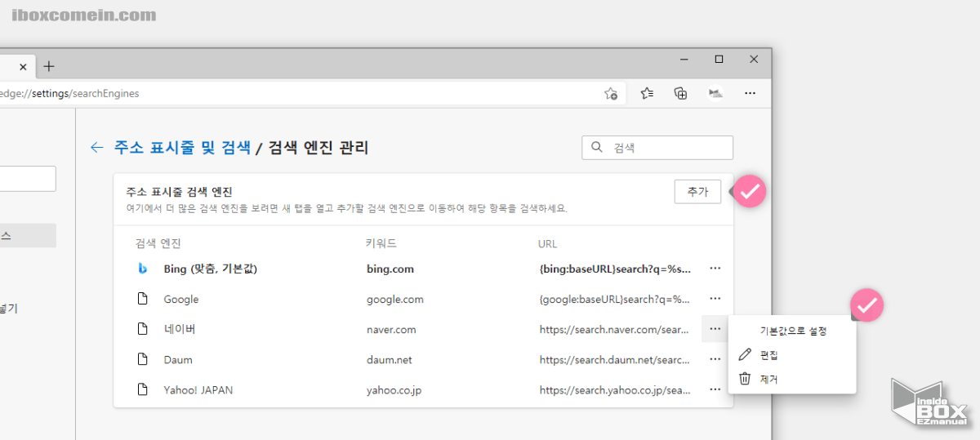Click the https://search.daum.net URL text
The image size is (980, 440).
pyautogui.click(x=615, y=359)
